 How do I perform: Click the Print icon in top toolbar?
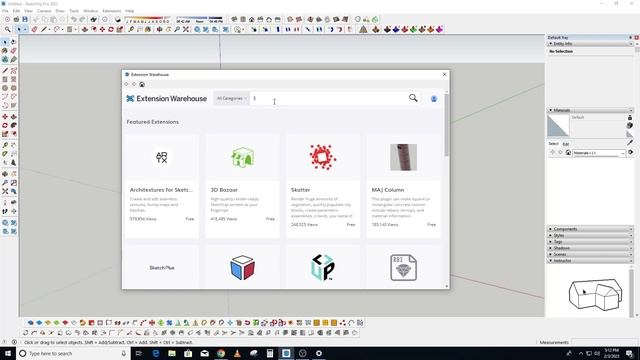tap(94, 19)
